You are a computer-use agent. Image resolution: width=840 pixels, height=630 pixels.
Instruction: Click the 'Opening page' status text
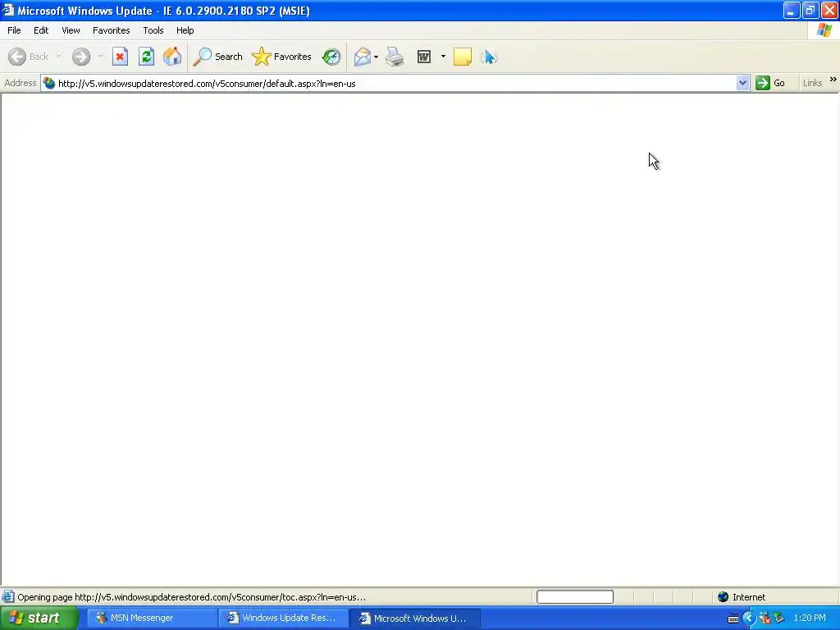(x=191, y=597)
